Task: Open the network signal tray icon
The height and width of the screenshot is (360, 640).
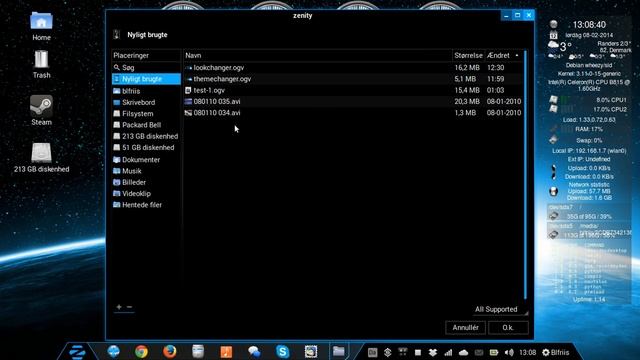Action: click(448, 352)
